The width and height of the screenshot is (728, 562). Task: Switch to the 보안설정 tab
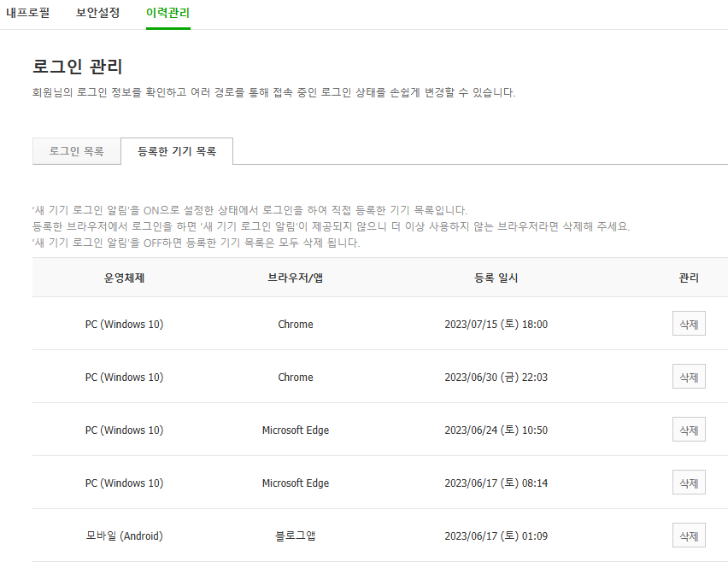click(98, 13)
